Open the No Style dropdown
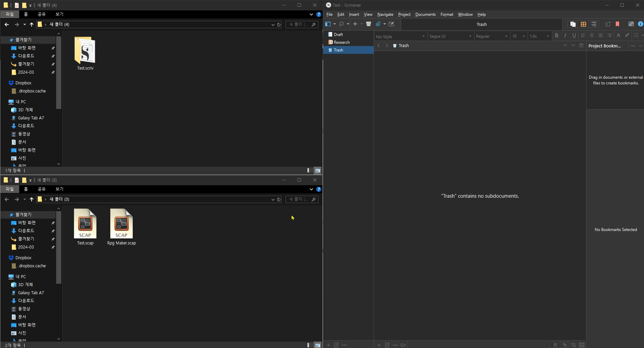 [x=400, y=36]
